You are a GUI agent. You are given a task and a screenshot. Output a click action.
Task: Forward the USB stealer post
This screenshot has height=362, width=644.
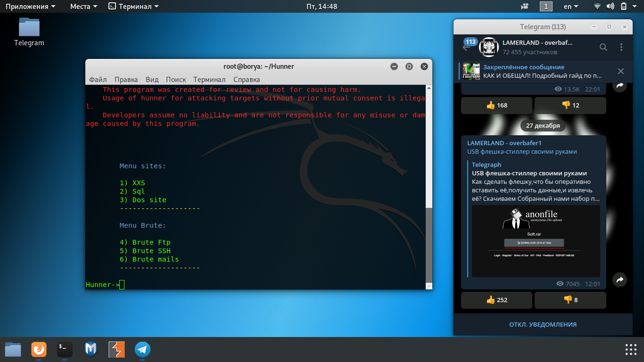tap(619, 280)
